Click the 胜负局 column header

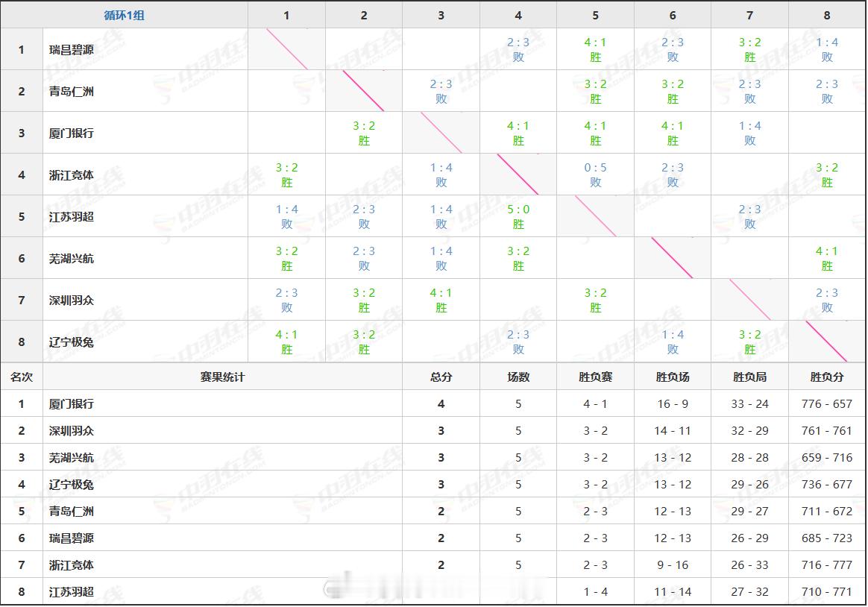749,377
